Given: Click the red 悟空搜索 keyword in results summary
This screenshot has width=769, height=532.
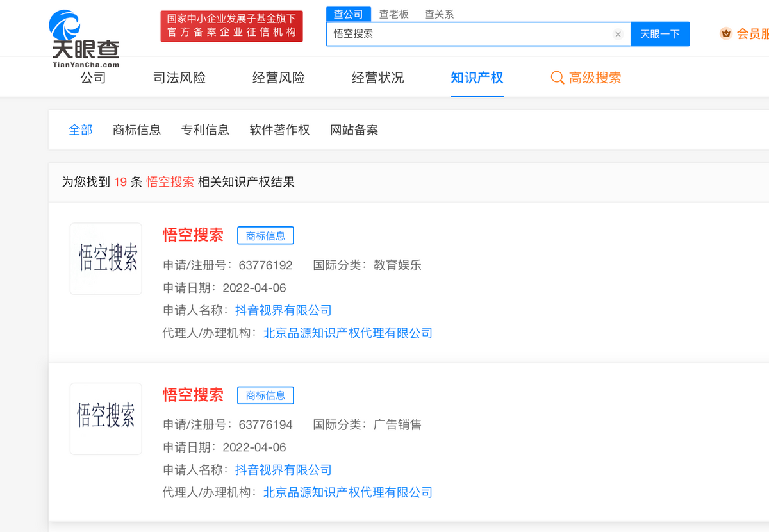Looking at the screenshot, I should coord(170,182).
